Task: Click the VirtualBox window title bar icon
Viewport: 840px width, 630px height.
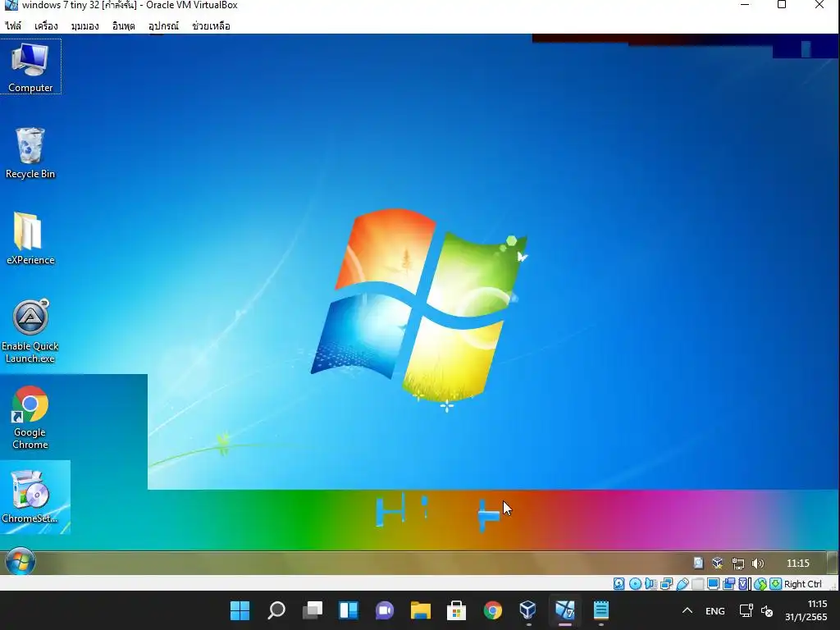Action: [x=11, y=5]
